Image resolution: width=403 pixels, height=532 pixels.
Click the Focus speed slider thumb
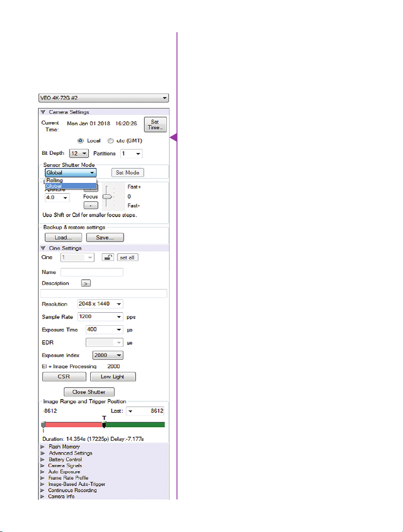107,197
